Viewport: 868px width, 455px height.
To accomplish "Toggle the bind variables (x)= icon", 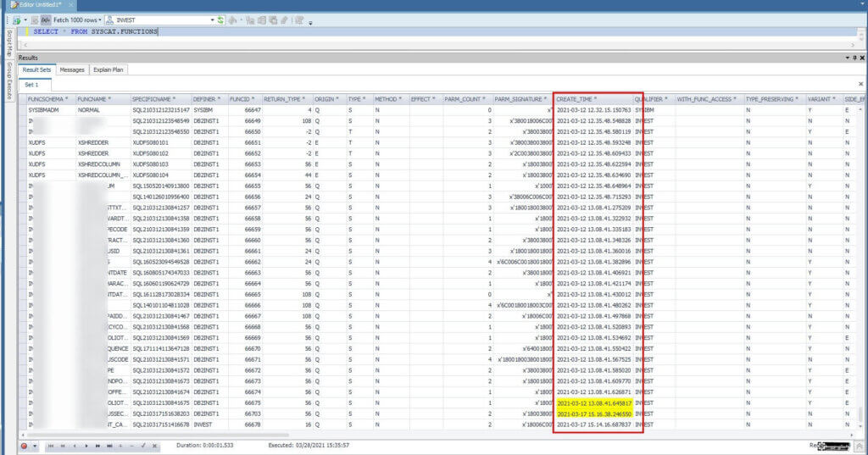I will (x=46, y=20).
